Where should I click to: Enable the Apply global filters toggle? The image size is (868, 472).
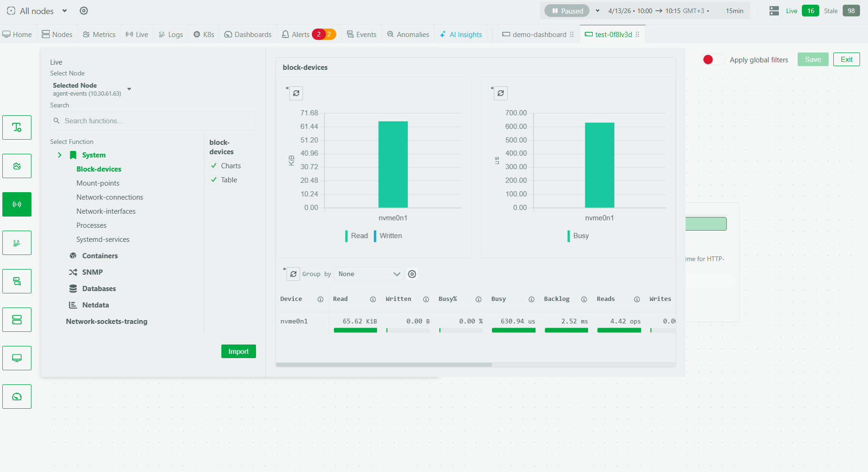click(713, 60)
